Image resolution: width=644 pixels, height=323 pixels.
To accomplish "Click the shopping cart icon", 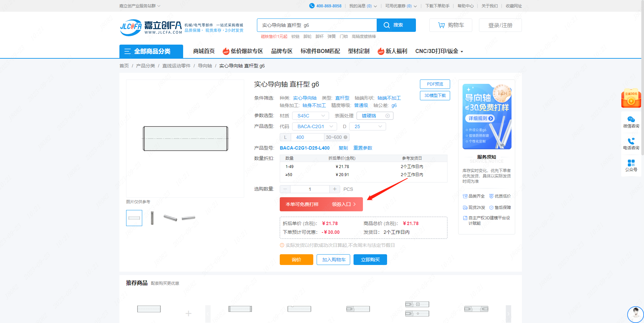I will [x=441, y=25].
